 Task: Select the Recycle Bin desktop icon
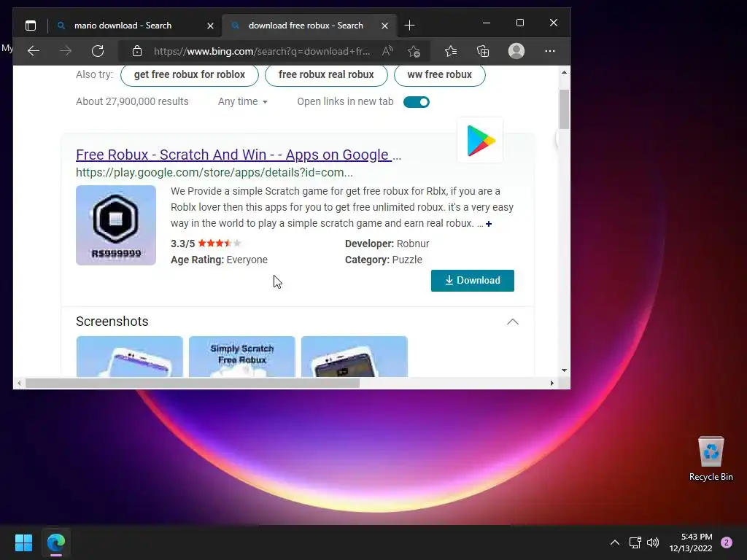[711, 459]
